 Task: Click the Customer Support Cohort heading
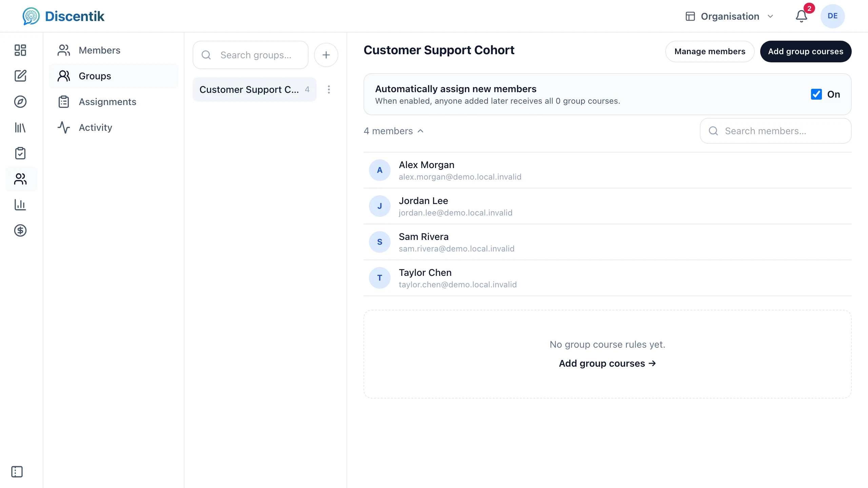click(x=439, y=50)
